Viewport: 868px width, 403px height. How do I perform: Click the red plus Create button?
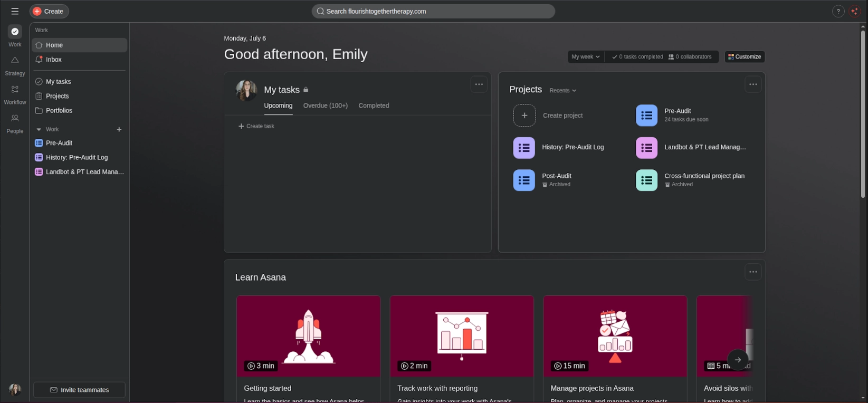[49, 11]
